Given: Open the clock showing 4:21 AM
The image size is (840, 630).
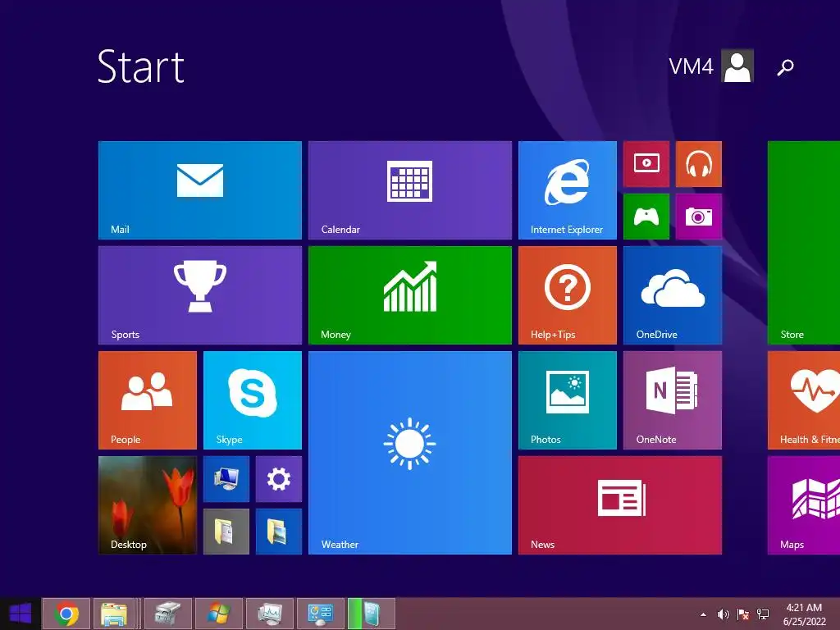Looking at the screenshot, I should point(804,614).
